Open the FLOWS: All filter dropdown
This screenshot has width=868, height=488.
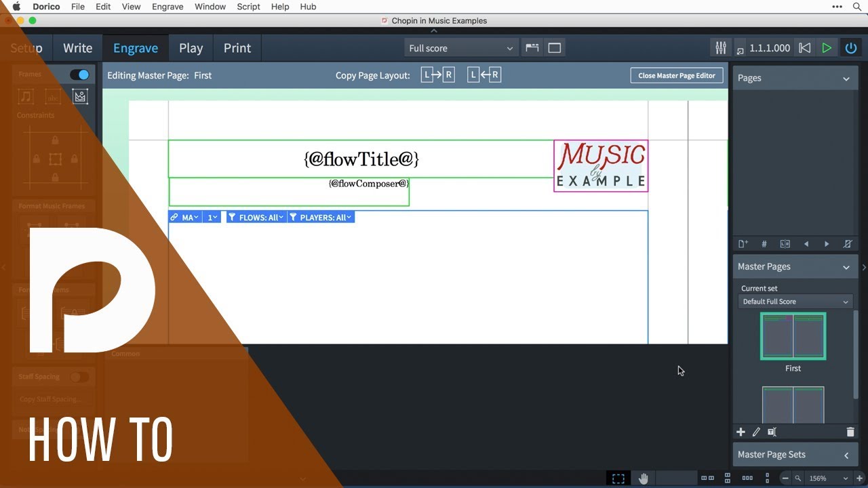pyautogui.click(x=256, y=218)
